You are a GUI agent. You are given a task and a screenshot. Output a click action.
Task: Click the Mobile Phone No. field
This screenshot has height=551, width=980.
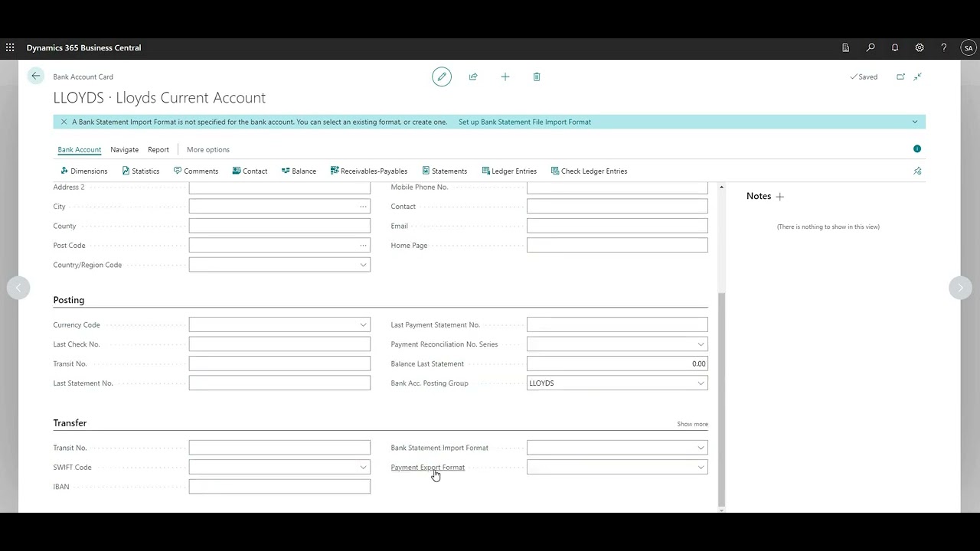click(x=617, y=187)
